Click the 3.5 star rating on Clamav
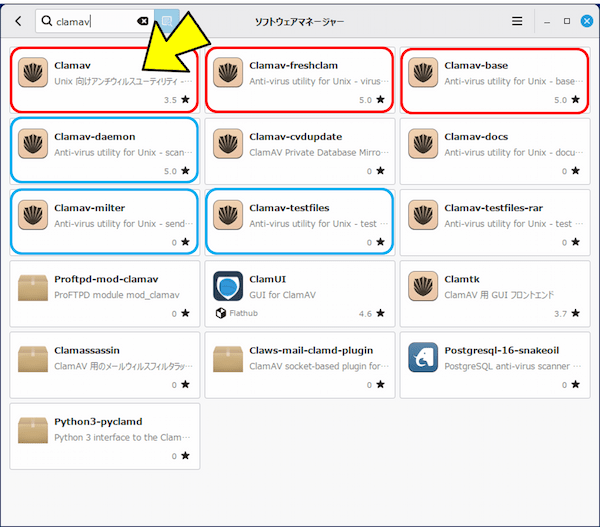 click(x=177, y=100)
